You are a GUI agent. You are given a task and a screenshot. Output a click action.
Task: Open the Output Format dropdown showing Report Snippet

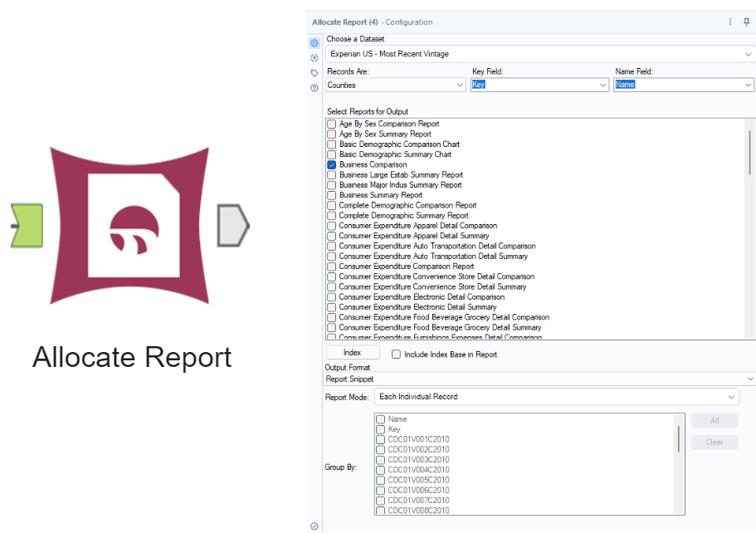[x=539, y=379]
